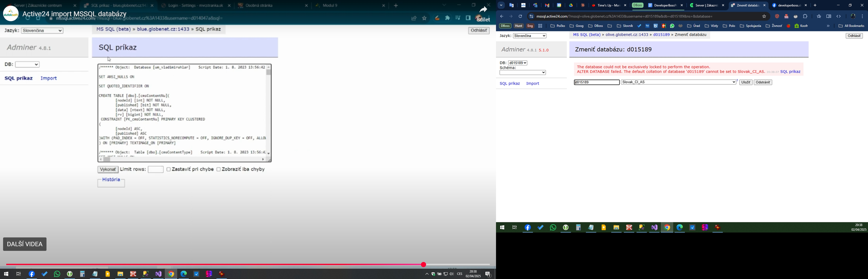The height and width of the screenshot is (279, 868).
Task: Switch to the DeveloperBossPo tab
Action: [662, 5]
